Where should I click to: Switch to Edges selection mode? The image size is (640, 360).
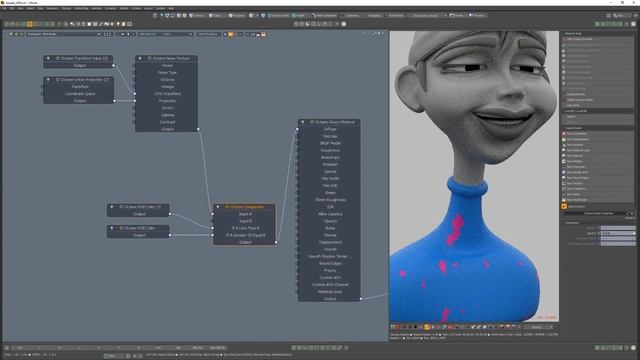pyautogui.click(x=215, y=16)
